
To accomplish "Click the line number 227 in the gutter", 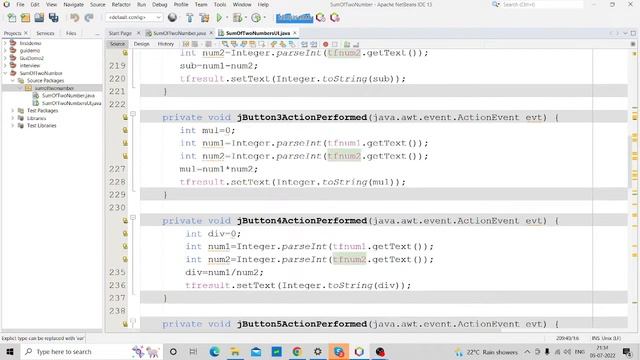I will (118, 169).
